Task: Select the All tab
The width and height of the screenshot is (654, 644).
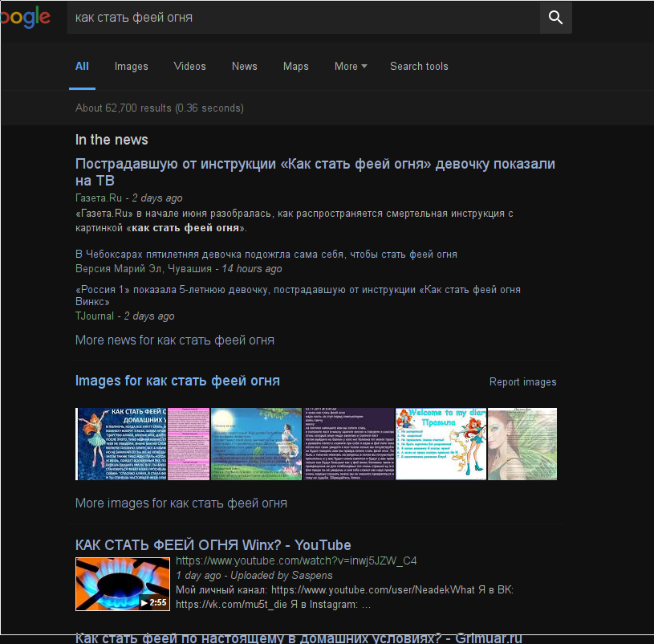Action: 82,67
